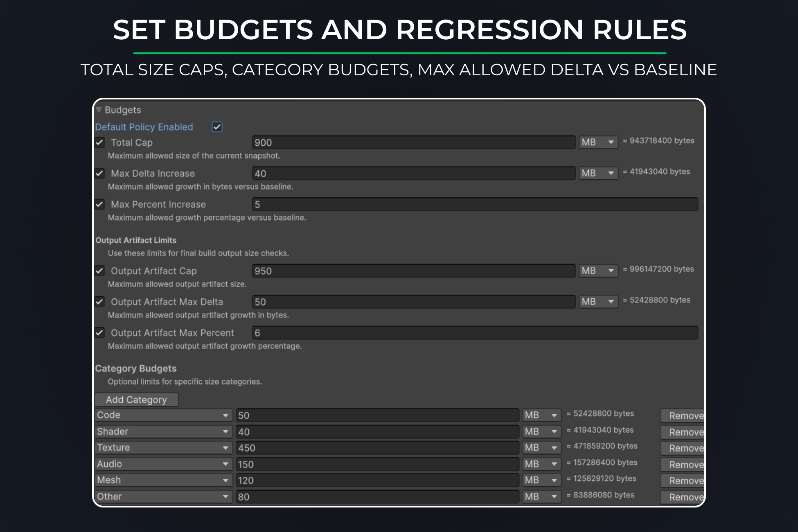Toggle the Default Policy Enabled checkbox
This screenshot has height=532, width=798.
217,127
